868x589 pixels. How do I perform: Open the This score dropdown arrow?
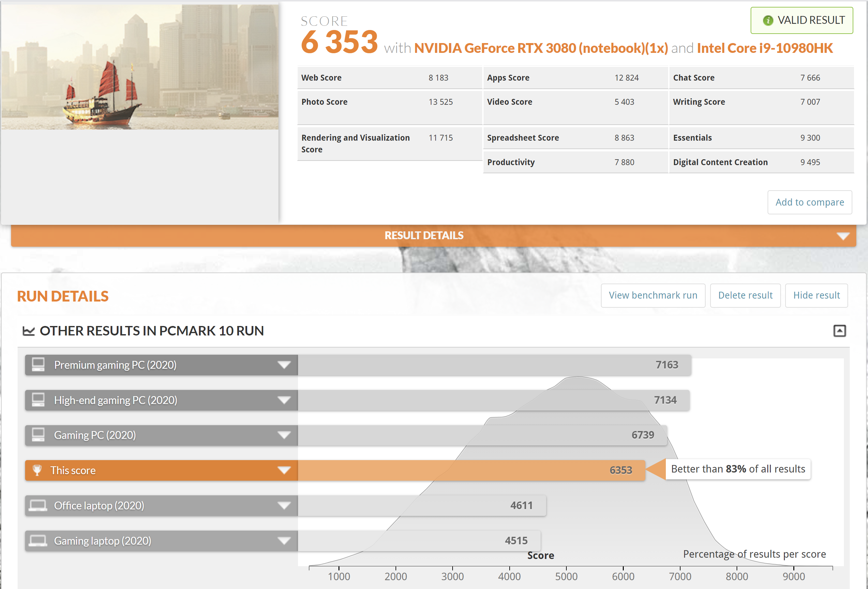point(284,470)
